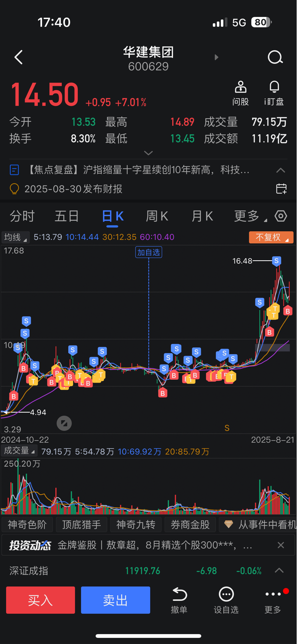Screen dimensions: 297x644
Task: Open 问股 assistant icon
Action: pos(241,87)
